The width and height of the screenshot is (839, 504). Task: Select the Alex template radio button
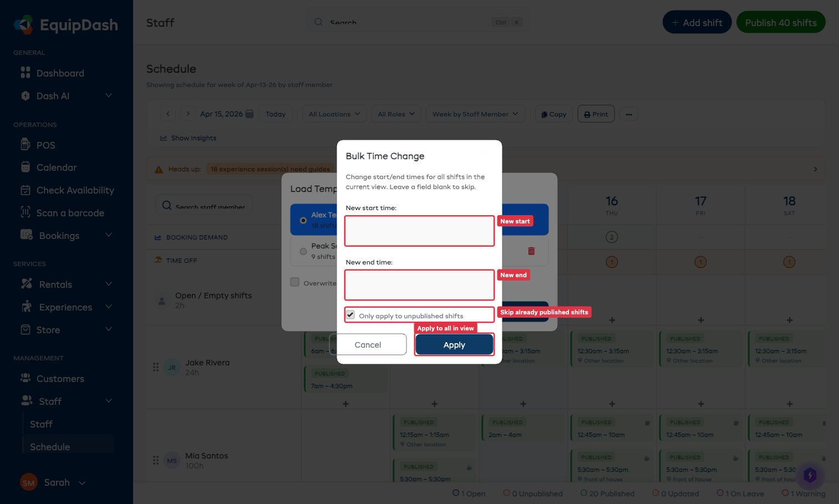pyautogui.click(x=303, y=220)
